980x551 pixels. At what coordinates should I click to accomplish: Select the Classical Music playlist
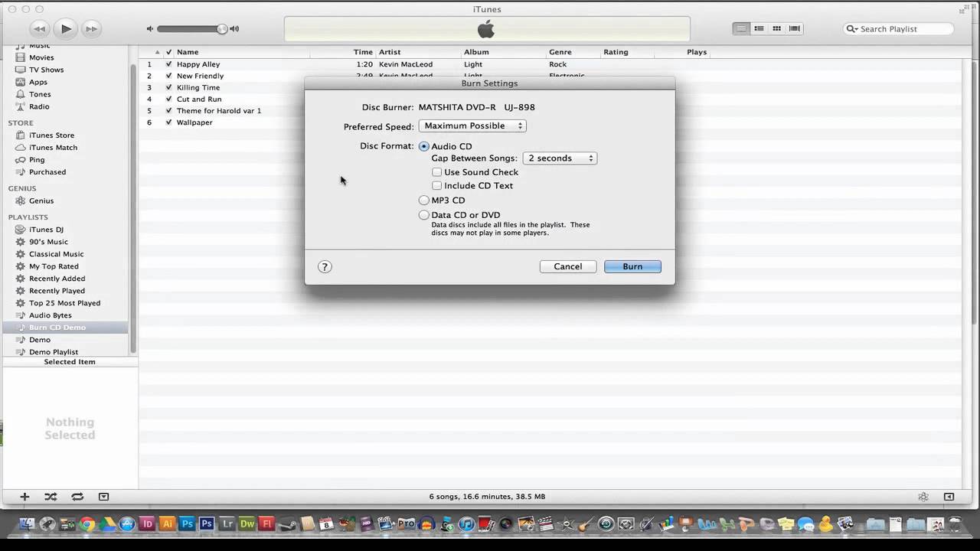56,254
